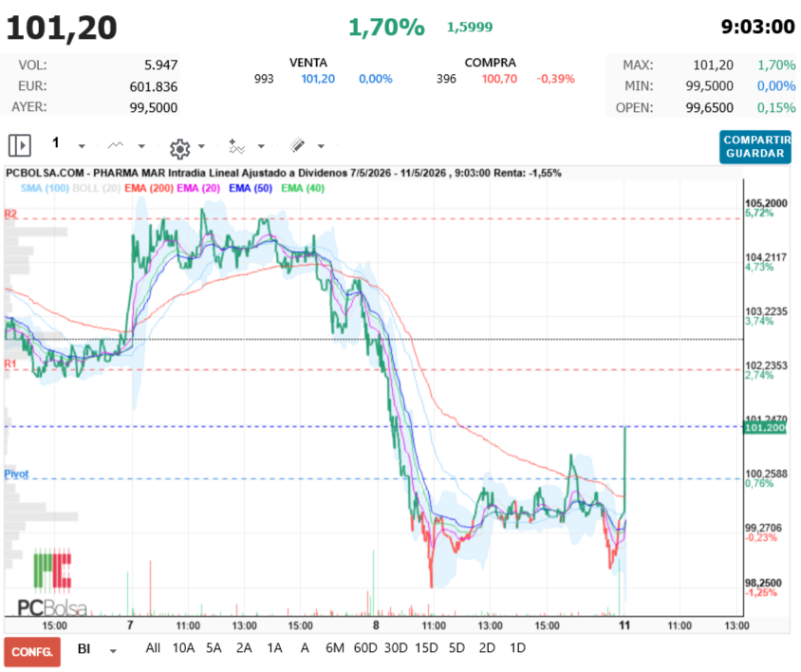The width and height of the screenshot is (801, 672).
Task: Click the -0,39% COMPRA change
Action: coord(555,79)
